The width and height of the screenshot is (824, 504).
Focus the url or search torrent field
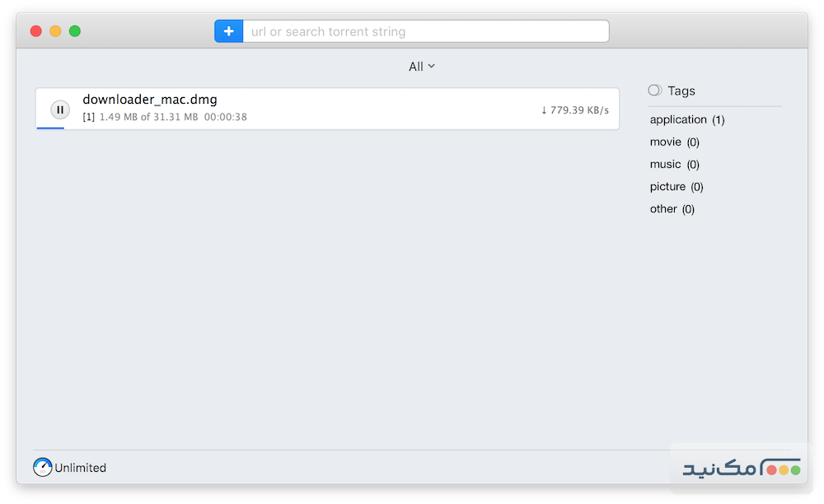(x=425, y=31)
